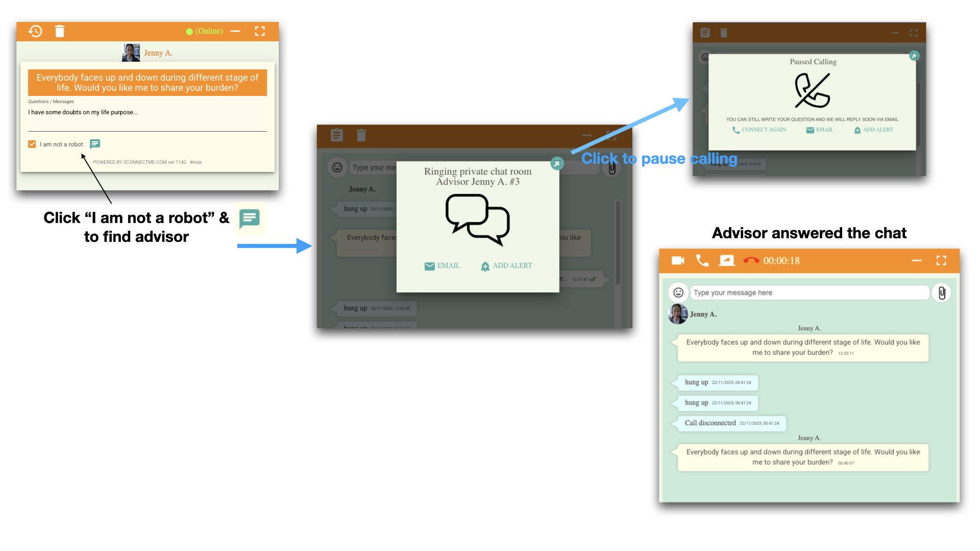Hang up call with red phone icon
The width and height of the screenshot is (980, 551).
(x=751, y=261)
